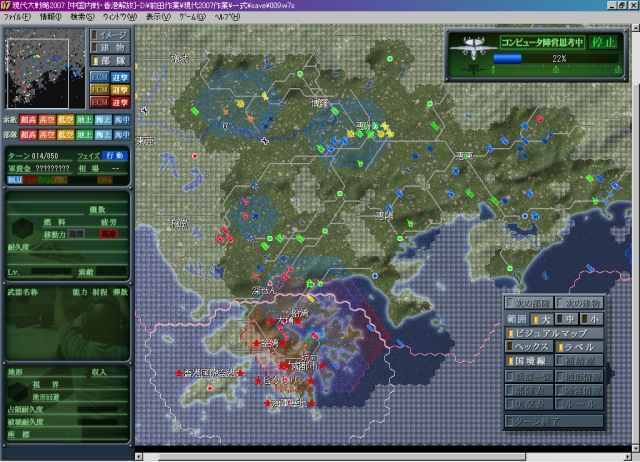Toggle the 建物 minimap display button
This screenshot has width=640, height=462.
tap(110, 48)
